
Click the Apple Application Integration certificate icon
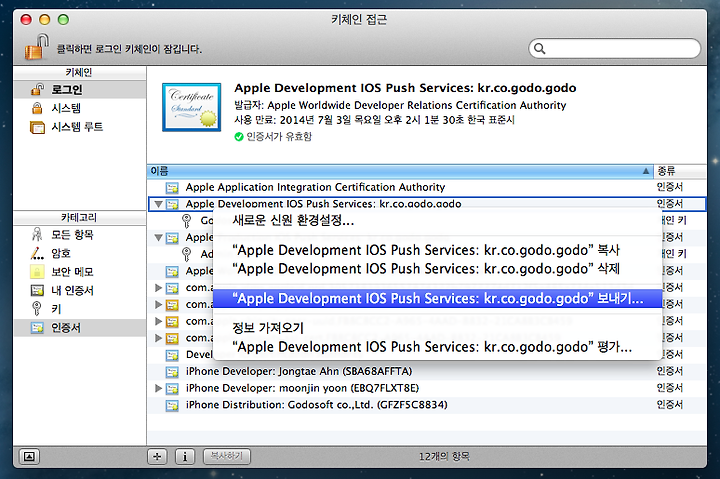(172, 187)
